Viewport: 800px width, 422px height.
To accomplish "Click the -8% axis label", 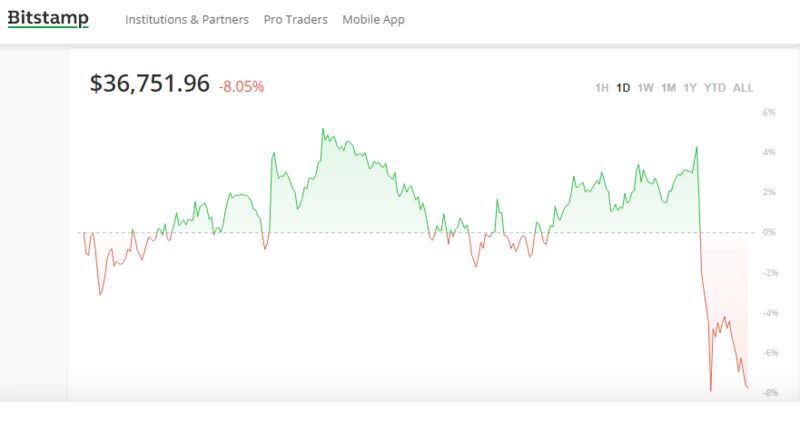I will (769, 393).
